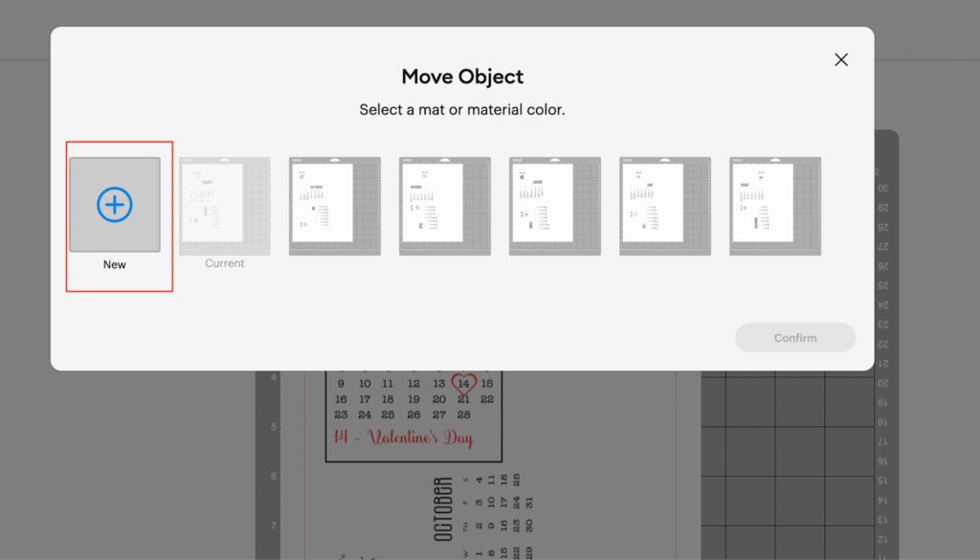The width and height of the screenshot is (980, 560).
Task: Click number 5 on the left ruler
Action: point(274,427)
